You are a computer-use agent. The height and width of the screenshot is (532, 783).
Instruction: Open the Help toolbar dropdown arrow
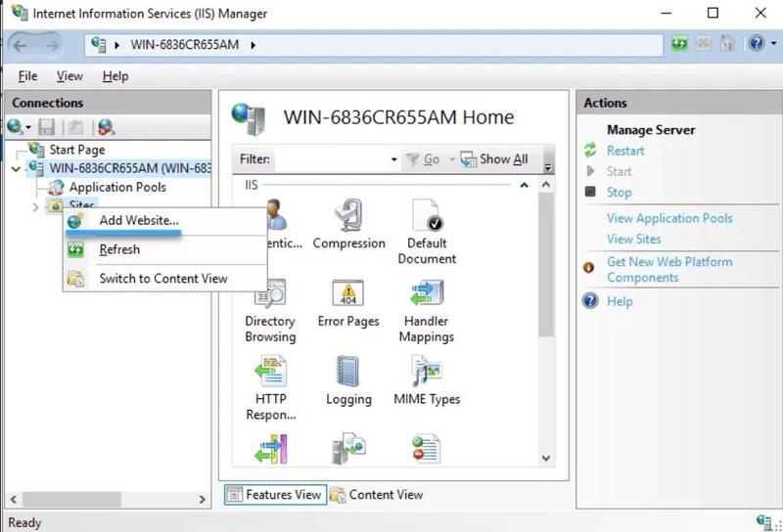click(773, 43)
